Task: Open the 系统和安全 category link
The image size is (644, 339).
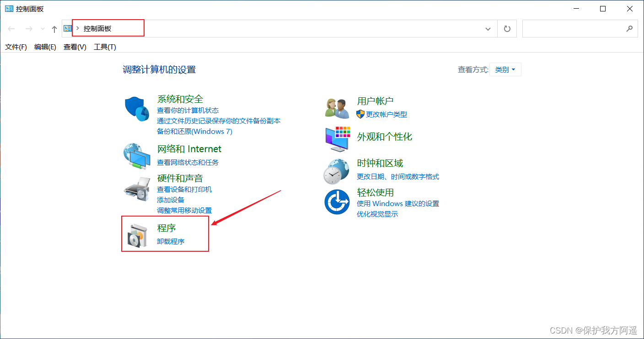Action: point(180,99)
